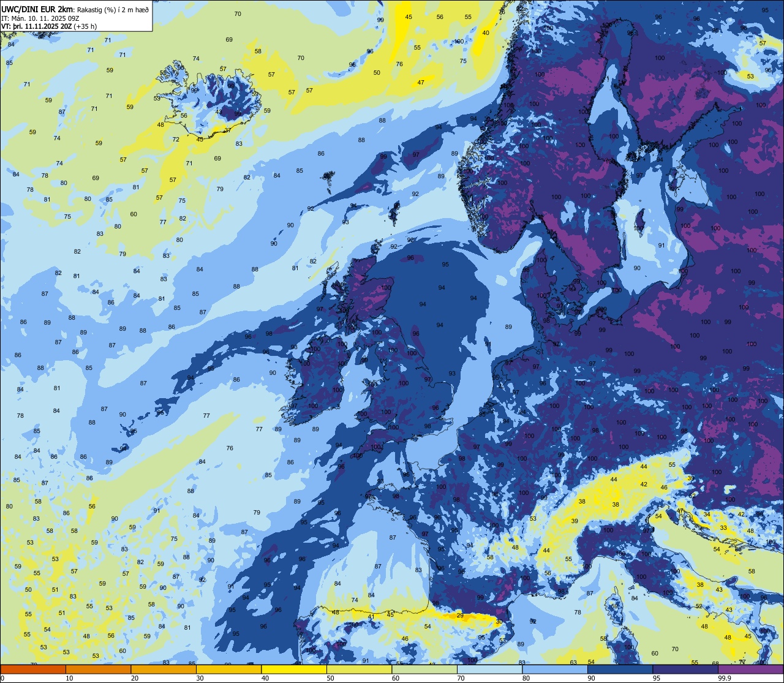Click the darkest orange 0–10 legend swatch
The height and width of the screenshot is (683, 784).
point(33,669)
